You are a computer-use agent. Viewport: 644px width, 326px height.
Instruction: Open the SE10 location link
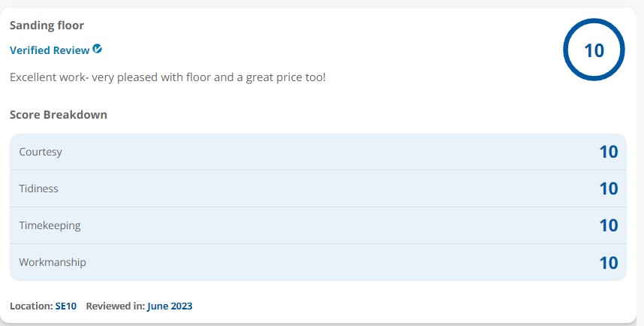(66, 306)
